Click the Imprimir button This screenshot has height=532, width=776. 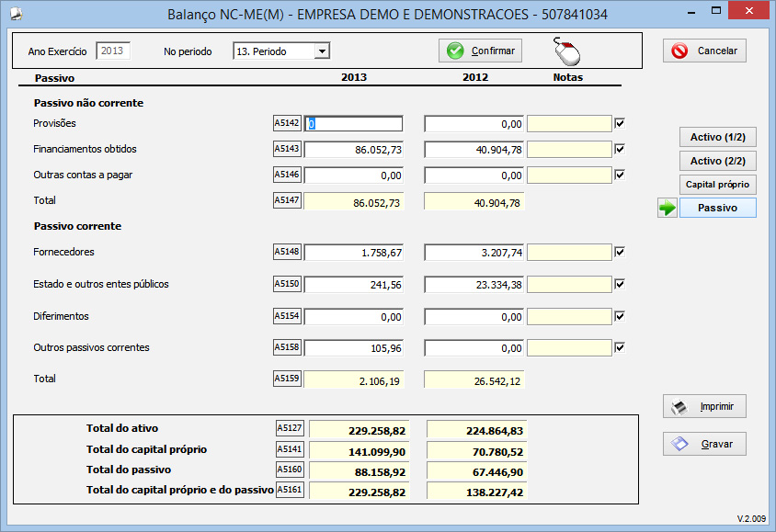tap(704, 406)
